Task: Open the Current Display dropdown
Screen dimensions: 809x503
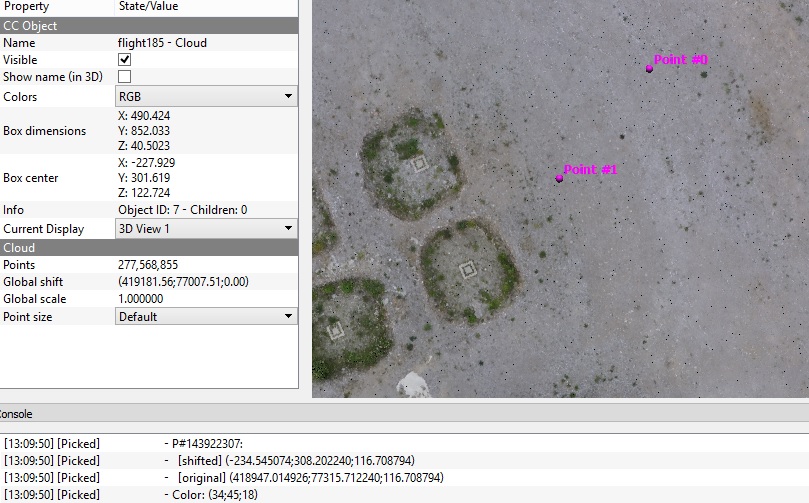Action: click(206, 229)
